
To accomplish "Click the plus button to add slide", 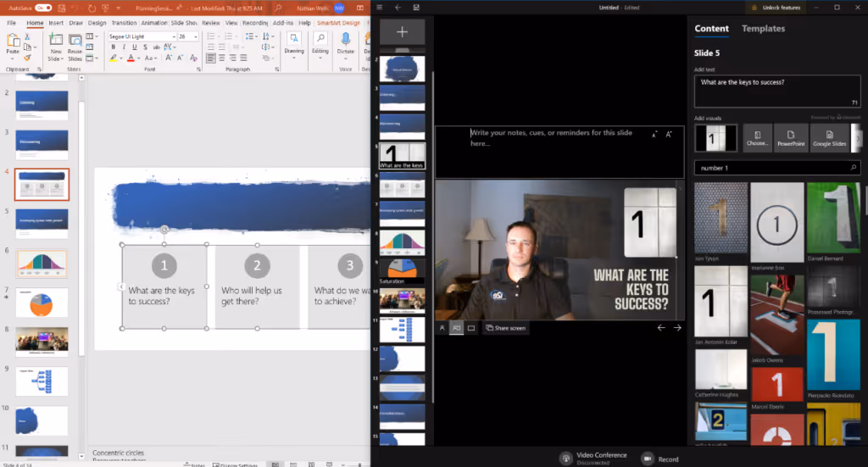I will click(x=403, y=32).
